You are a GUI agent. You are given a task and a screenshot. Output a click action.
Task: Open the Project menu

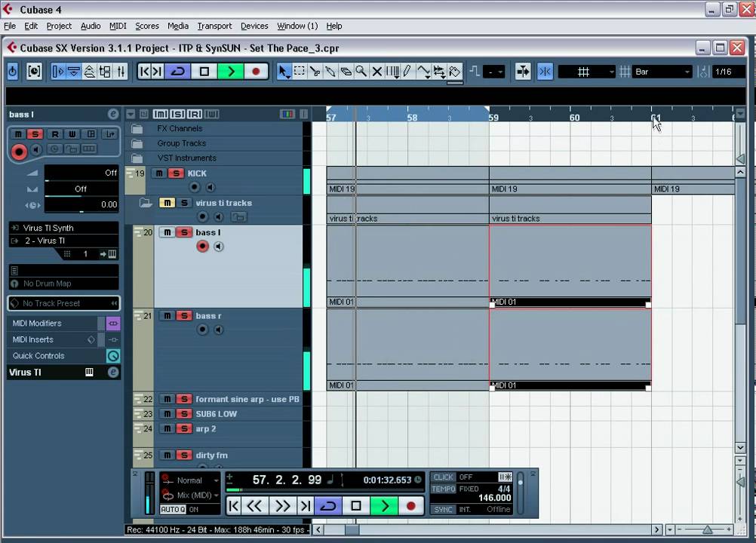[59, 26]
